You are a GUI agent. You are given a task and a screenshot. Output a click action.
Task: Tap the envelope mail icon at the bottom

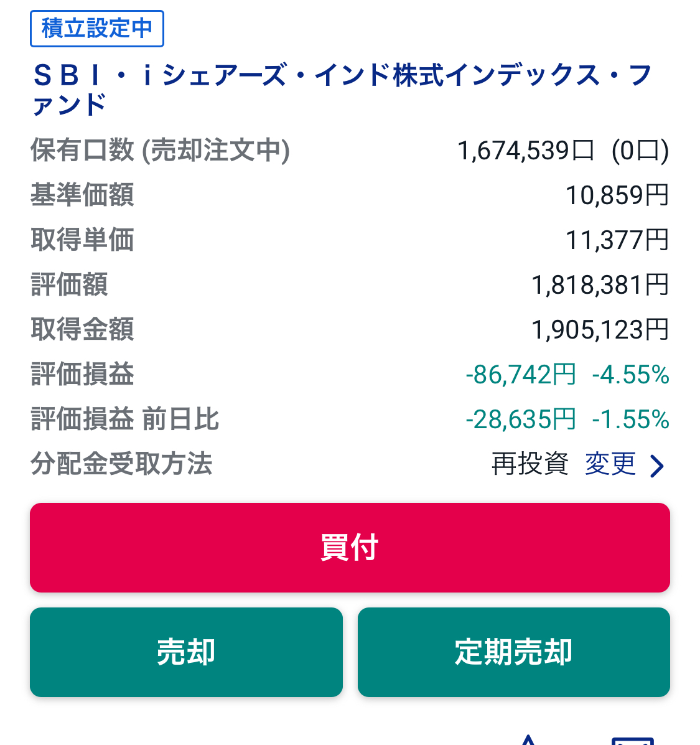pyautogui.click(x=632, y=741)
